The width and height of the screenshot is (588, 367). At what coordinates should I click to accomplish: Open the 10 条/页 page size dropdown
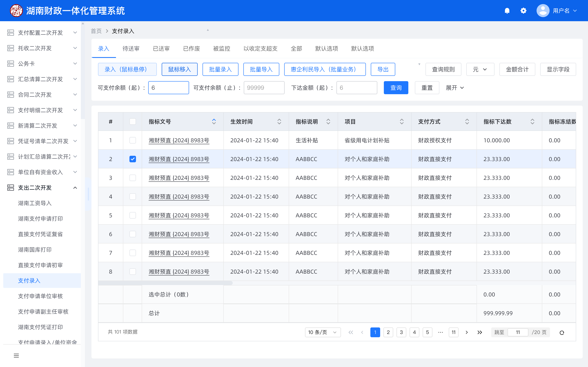pos(322,332)
